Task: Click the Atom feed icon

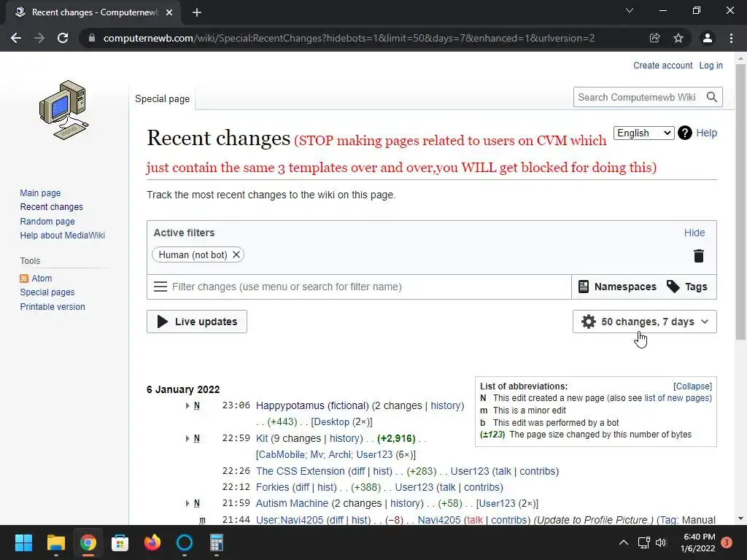Action: pyautogui.click(x=24, y=279)
